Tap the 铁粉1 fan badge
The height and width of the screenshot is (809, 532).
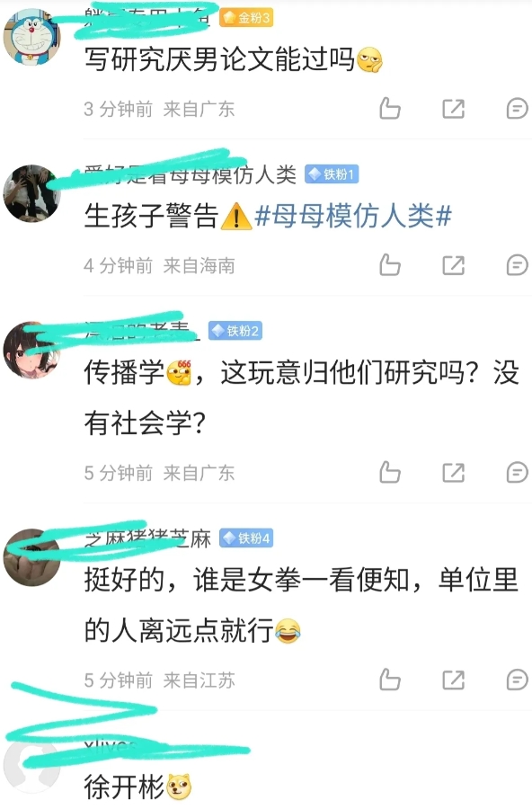[x=332, y=174]
